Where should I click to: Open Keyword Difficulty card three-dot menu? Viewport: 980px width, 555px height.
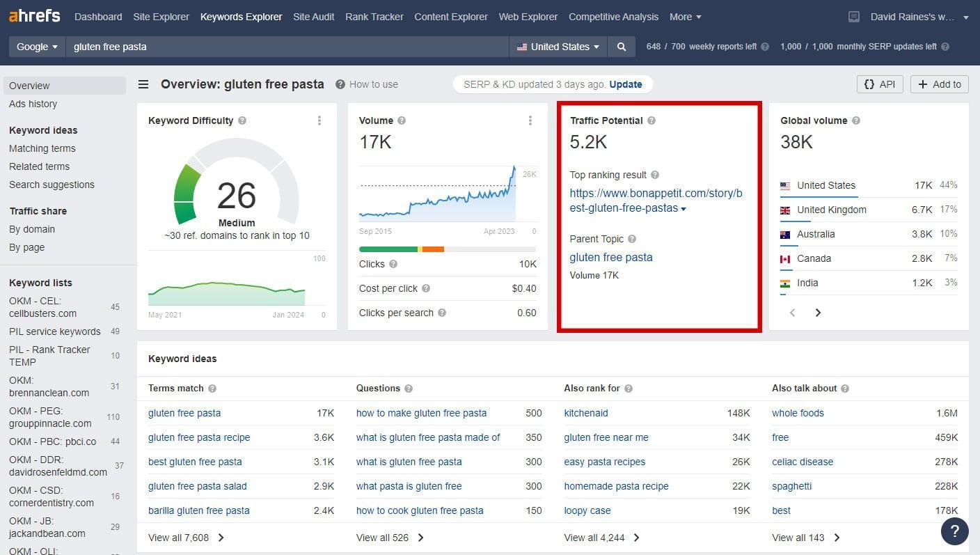tap(319, 120)
